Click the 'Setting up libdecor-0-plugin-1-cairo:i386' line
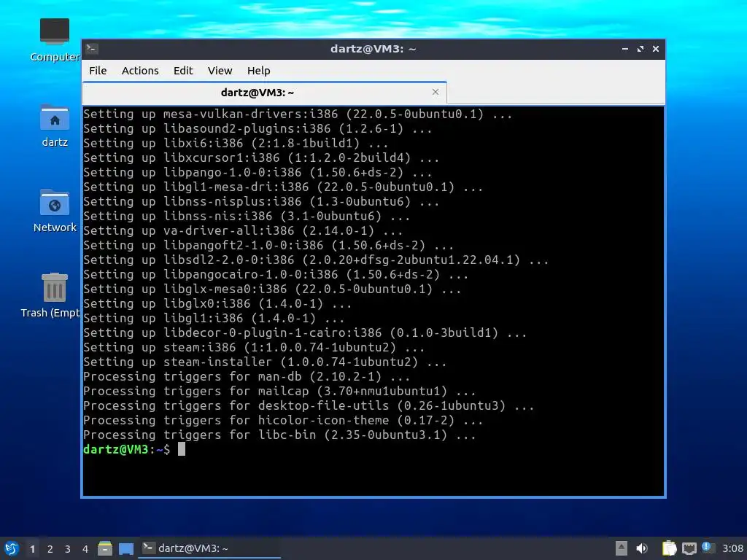Viewport: 747px width, 560px height. pos(305,332)
